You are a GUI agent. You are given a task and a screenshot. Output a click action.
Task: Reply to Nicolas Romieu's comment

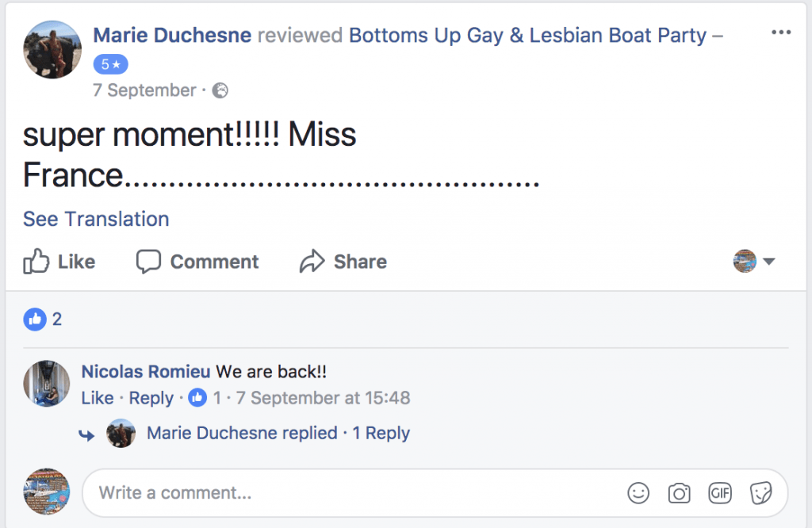click(151, 398)
